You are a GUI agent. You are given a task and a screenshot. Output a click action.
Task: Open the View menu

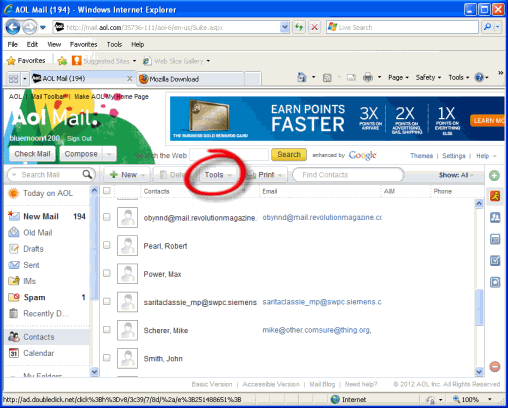coord(54,44)
